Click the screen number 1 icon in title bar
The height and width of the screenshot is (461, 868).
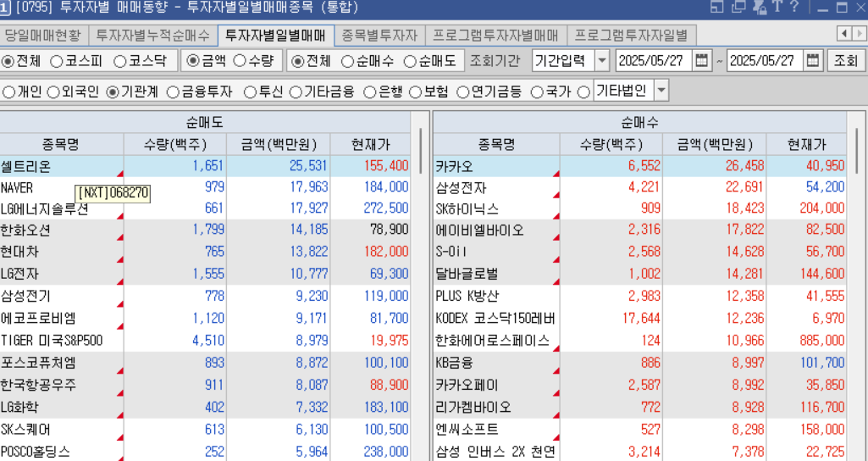point(5,7)
